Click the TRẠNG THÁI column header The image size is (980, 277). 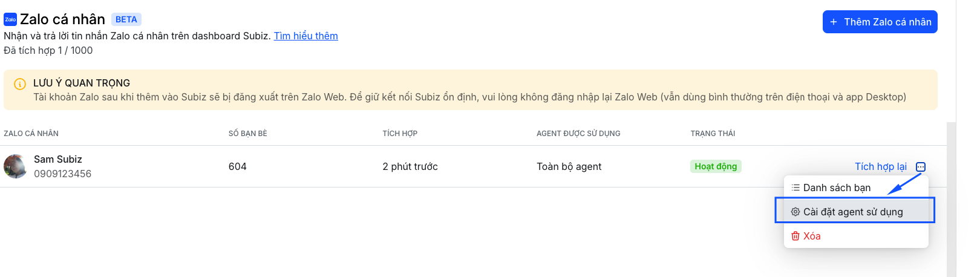click(x=713, y=134)
